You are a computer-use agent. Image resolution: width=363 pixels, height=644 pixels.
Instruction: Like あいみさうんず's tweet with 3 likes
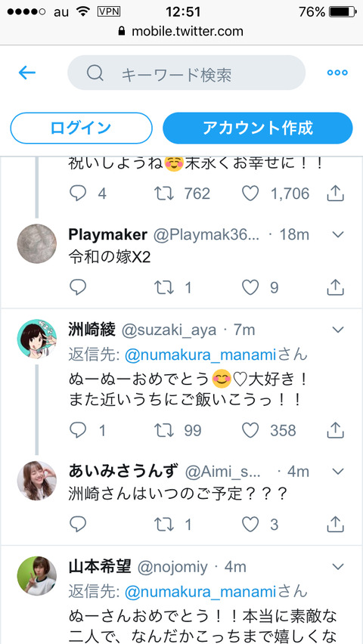(x=250, y=524)
